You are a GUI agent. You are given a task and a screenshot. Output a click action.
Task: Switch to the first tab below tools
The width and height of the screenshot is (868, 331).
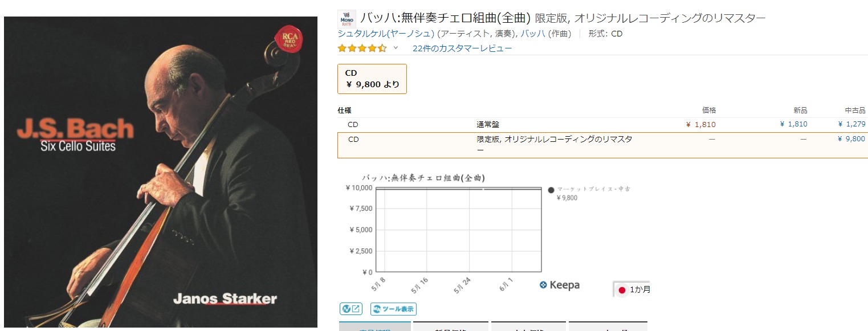(x=374, y=326)
